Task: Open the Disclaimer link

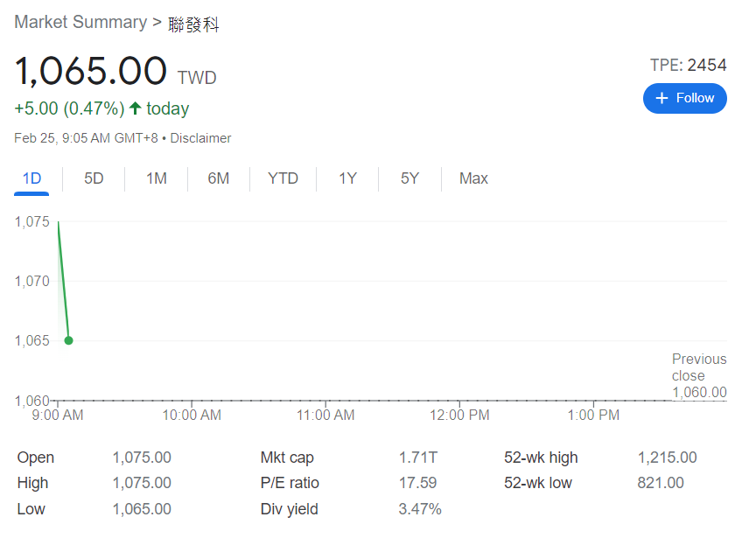Action: click(x=200, y=138)
